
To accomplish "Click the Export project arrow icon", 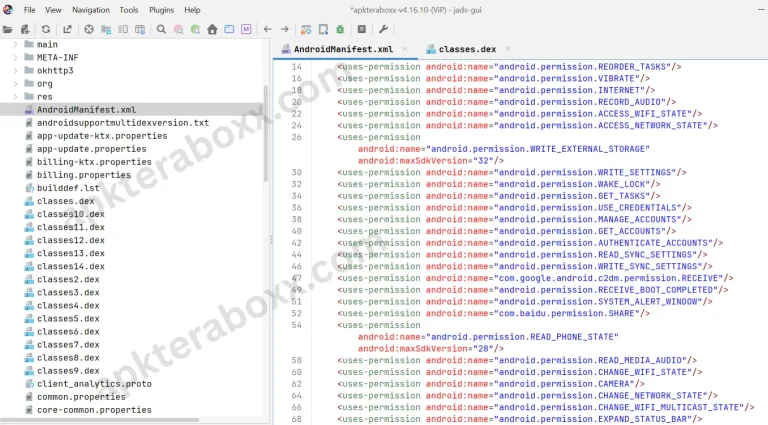I will 67,29.
